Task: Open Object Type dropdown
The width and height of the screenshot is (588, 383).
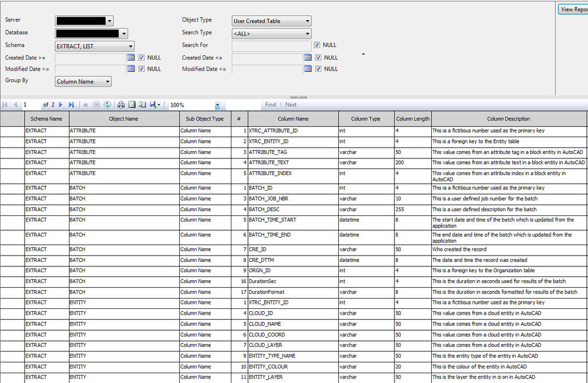Action: tap(272, 21)
